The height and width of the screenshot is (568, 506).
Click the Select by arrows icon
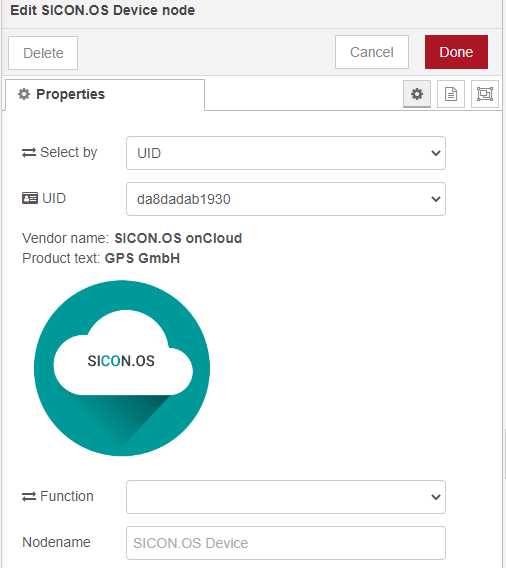point(29,153)
